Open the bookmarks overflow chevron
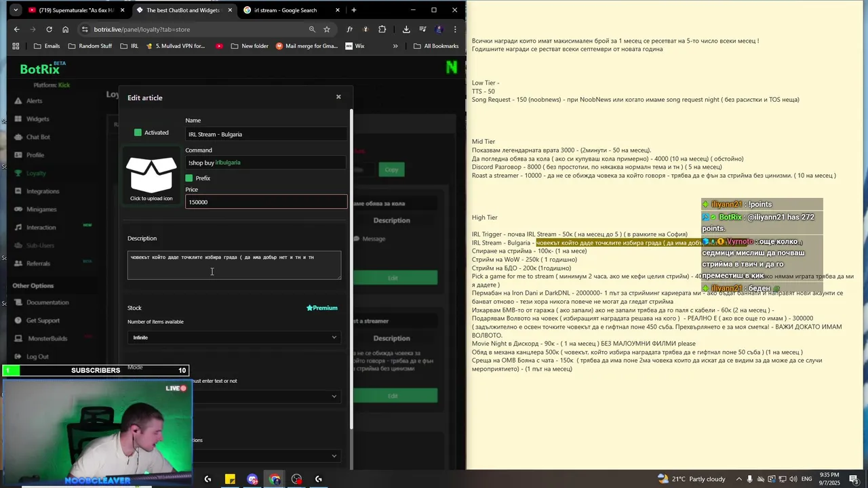Viewport: 868px width, 488px height. tap(395, 46)
